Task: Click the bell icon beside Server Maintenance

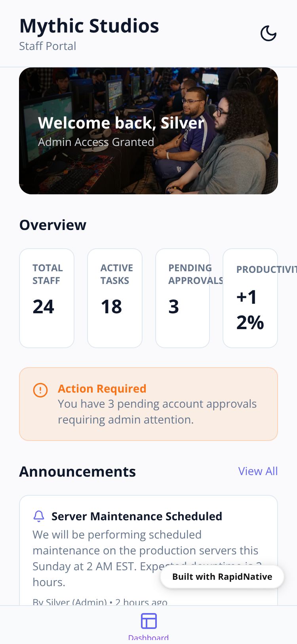Action: pos(39,516)
